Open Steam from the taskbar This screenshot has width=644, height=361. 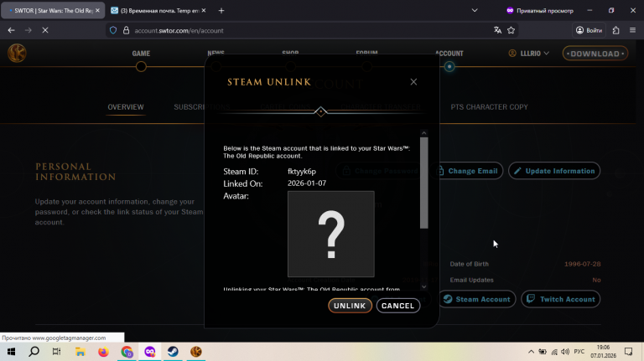click(x=173, y=352)
